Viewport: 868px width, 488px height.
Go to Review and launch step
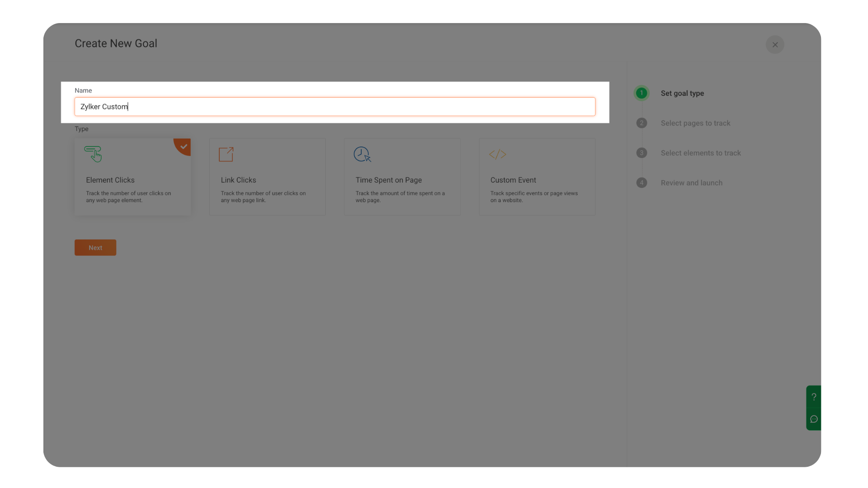691,183
